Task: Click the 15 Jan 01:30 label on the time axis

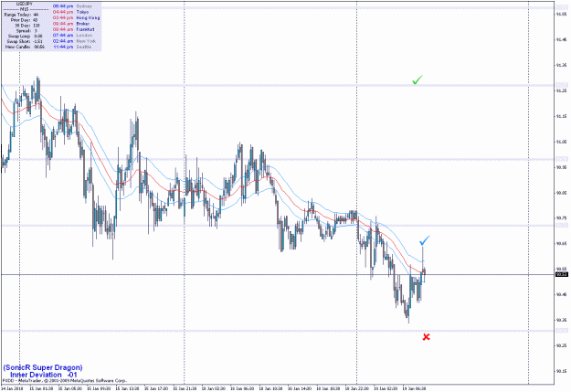Action: [x=41, y=388]
